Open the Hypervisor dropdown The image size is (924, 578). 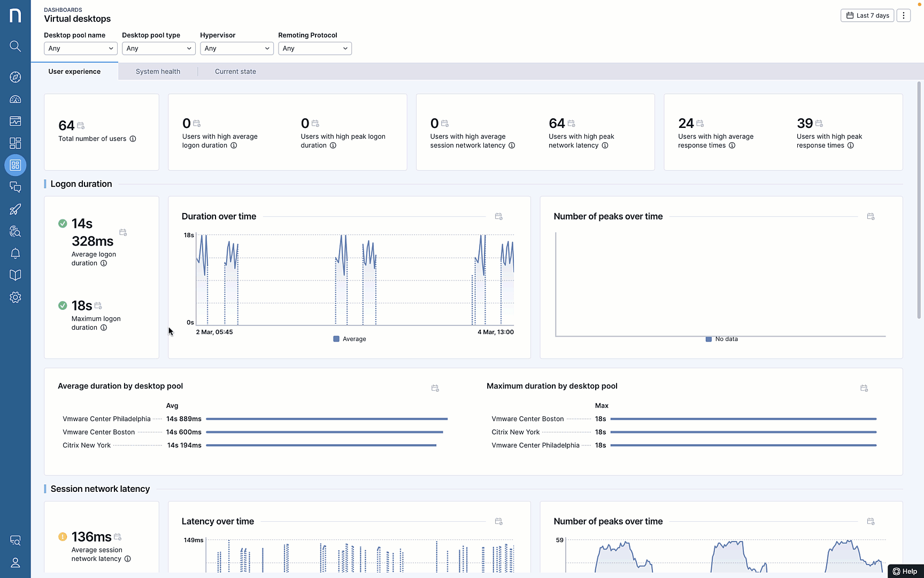[x=236, y=49]
